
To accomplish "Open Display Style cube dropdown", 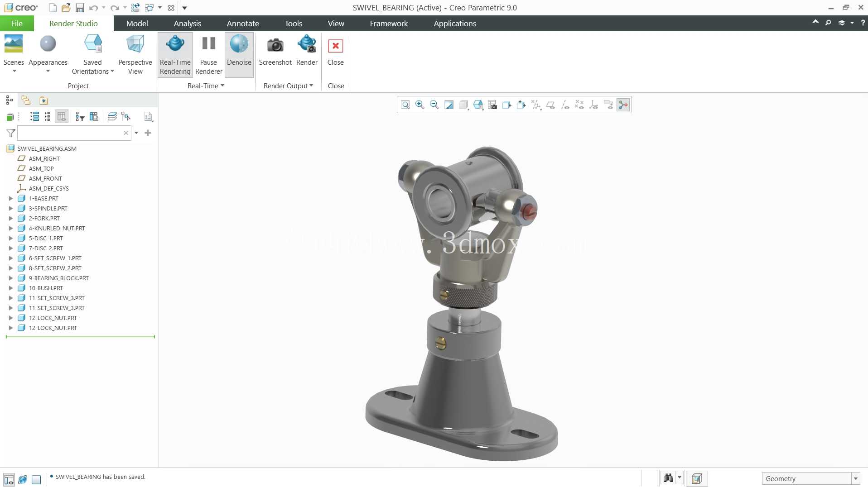I will (463, 105).
